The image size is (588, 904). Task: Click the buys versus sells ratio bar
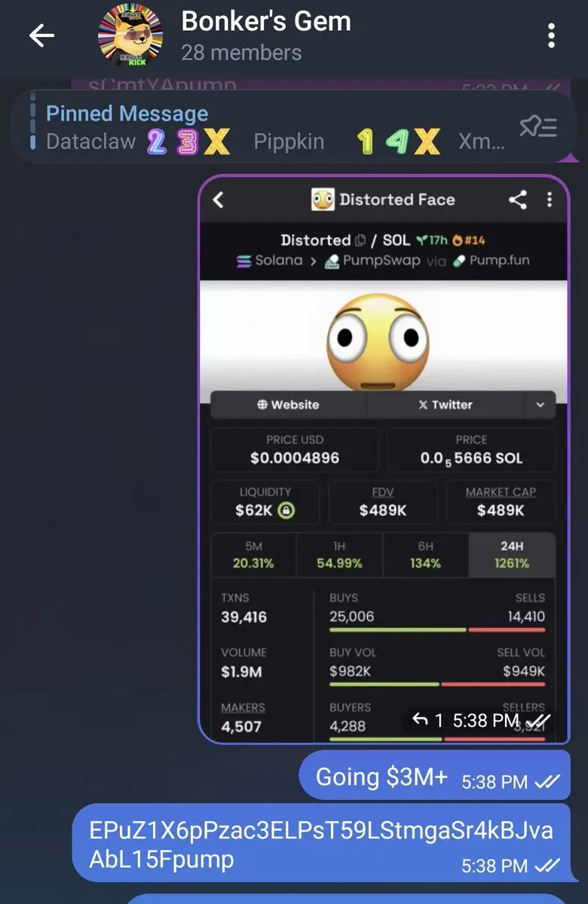(x=437, y=630)
